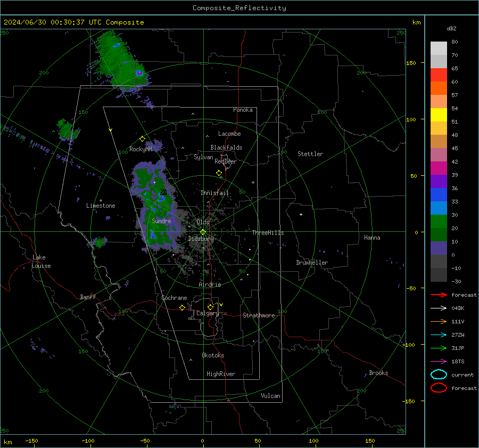The image size is (479, 448).
Task: Click the yellow diamond marker above Calgary
Action: pyautogui.click(x=210, y=307)
